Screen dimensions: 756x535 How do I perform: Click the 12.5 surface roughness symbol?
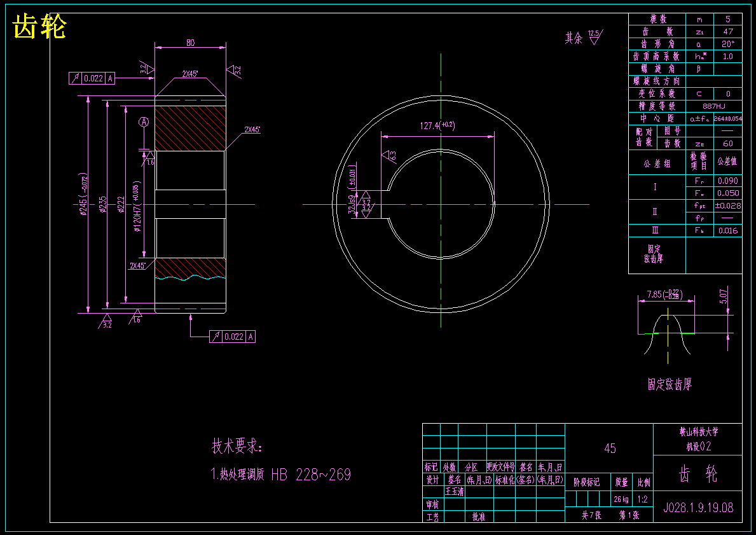tap(594, 38)
